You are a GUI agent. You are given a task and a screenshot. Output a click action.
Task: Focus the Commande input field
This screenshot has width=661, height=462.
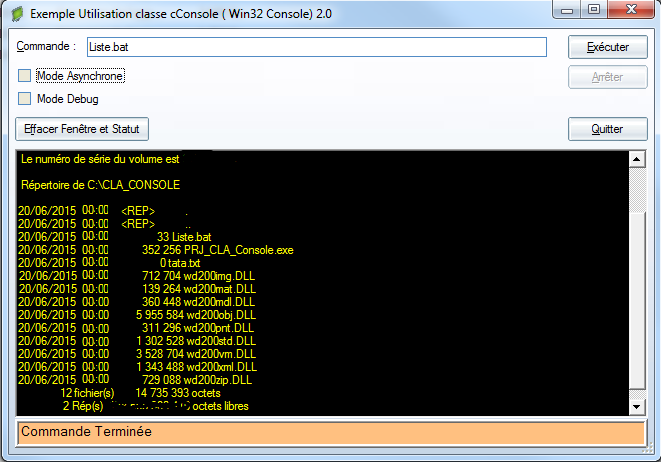coord(317,47)
